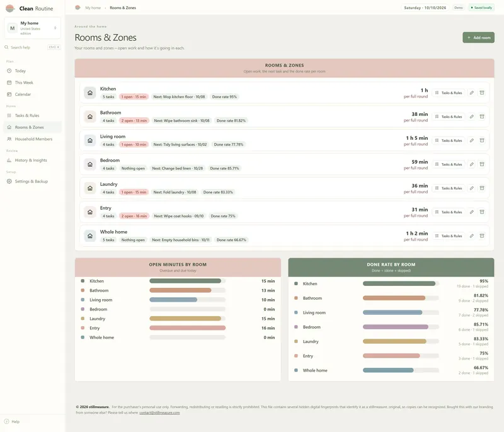Click the Kitchen open minutes bar
Image resolution: width=504 pixels, height=432 pixels.
point(187,281)
